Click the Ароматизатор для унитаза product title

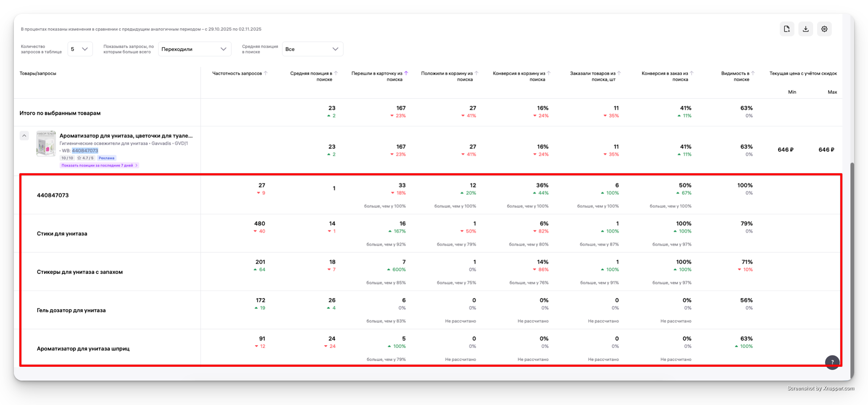click(x=126, y=136)
